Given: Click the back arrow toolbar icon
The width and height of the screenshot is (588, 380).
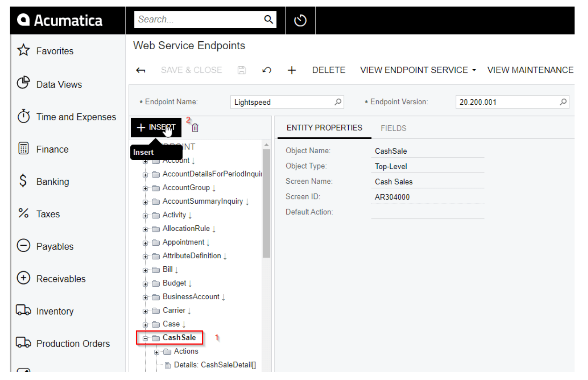Looking at the screenshot, I should click(141, 70).
